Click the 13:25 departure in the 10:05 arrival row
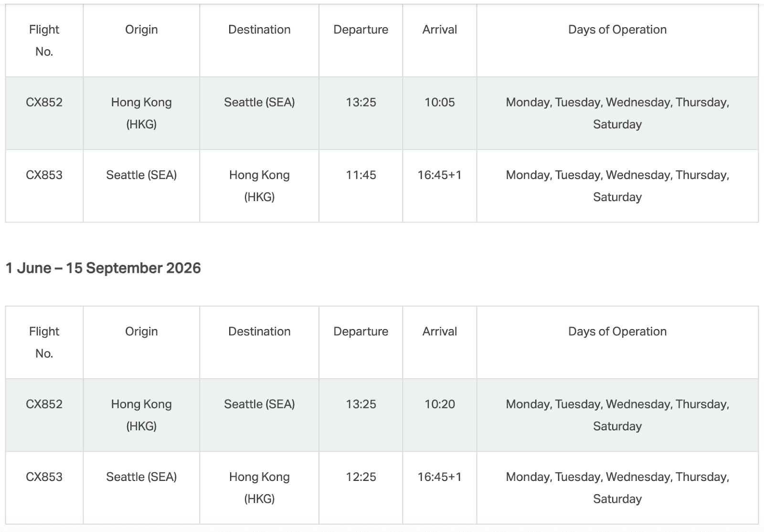The width and height of the screenshot is (764, 532). click(x=361, y=102)
